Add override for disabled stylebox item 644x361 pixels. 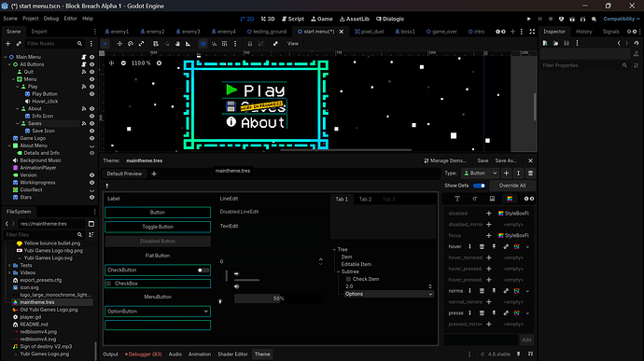489,214
